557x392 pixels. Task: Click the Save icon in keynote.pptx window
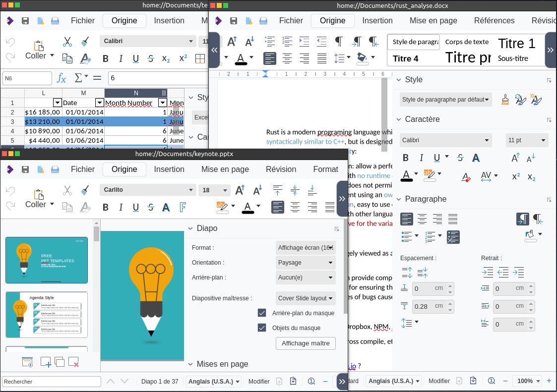click(25, 169)
